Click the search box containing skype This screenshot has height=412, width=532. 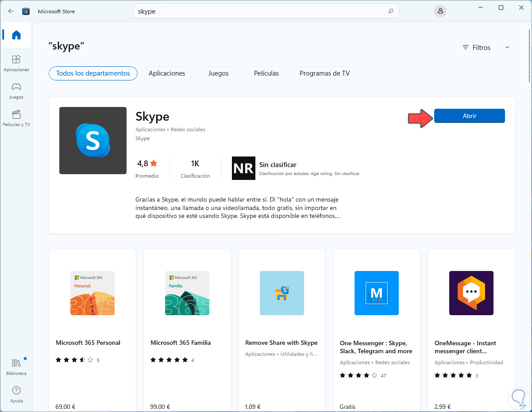[x=266, y=11]
